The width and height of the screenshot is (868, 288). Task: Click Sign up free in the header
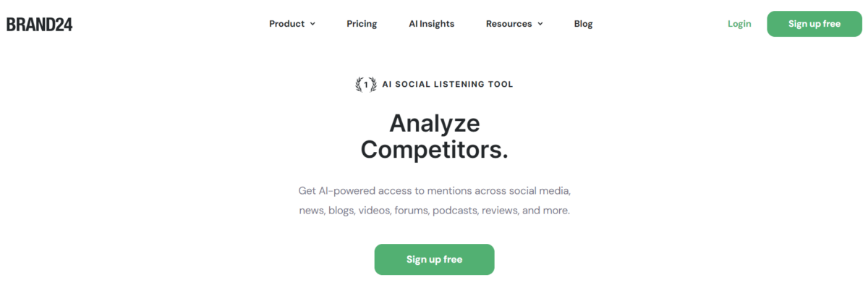coord(814,24)
